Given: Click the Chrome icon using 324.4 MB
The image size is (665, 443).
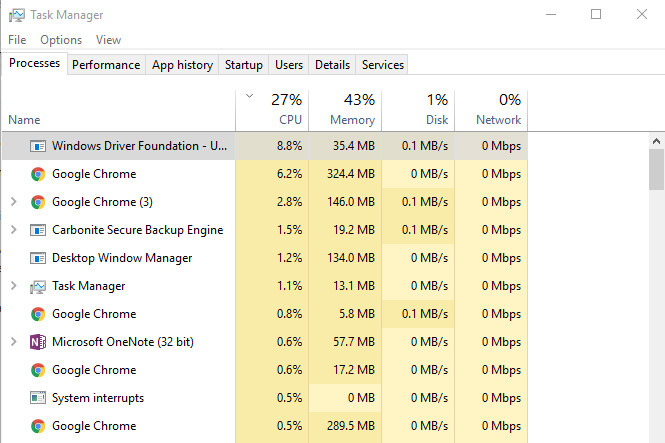Looking at the screenshot, I should (x=38, y=174).
